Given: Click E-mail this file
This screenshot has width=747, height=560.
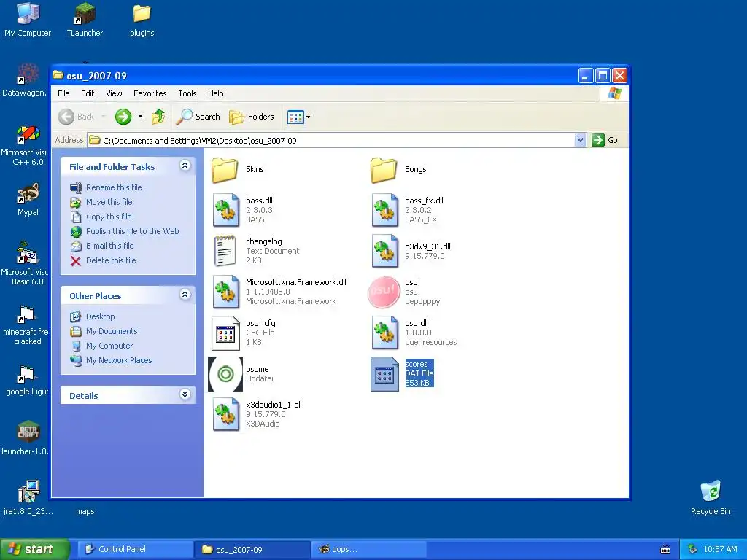Looking at the screenshot, I should pos(109,246).
